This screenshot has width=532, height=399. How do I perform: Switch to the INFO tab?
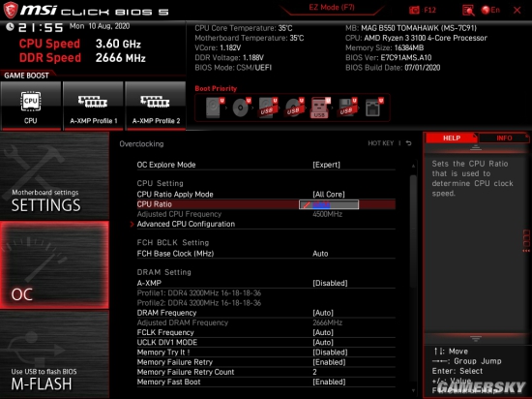point(504,138)
